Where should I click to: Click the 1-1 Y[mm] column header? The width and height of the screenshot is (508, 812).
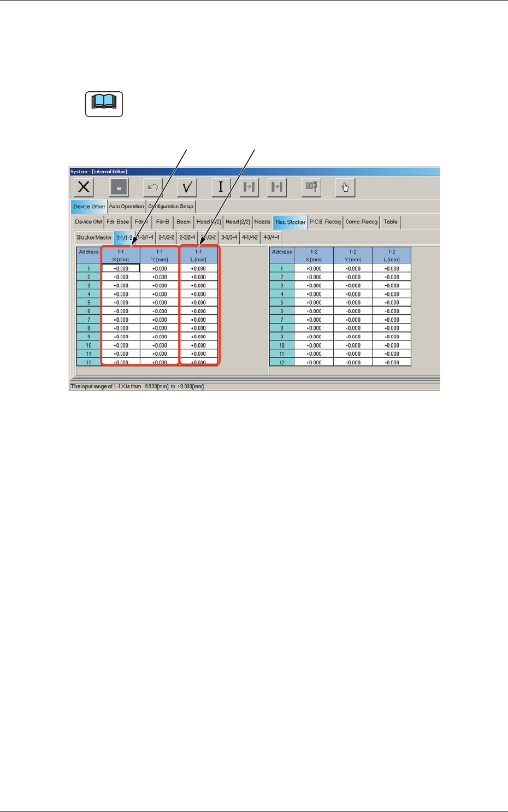(x=160, y=256)
